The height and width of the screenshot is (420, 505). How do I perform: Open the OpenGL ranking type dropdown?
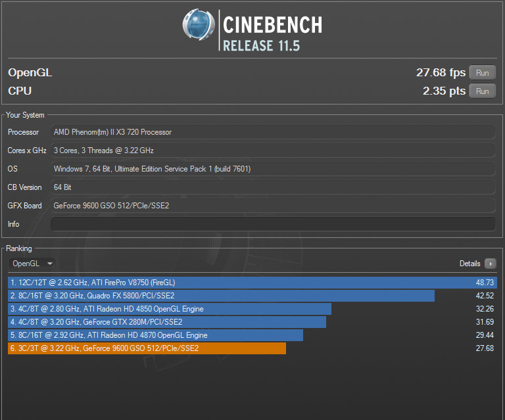click(32, 264)
